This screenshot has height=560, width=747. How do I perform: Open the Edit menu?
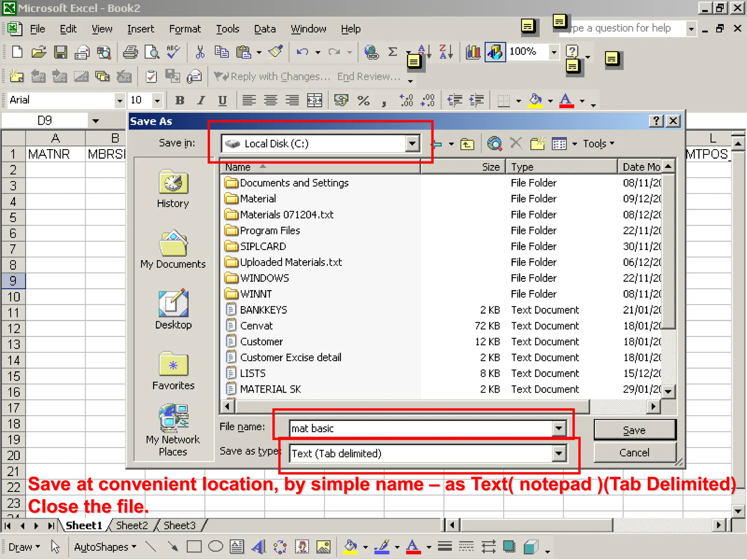click(68, 29)
